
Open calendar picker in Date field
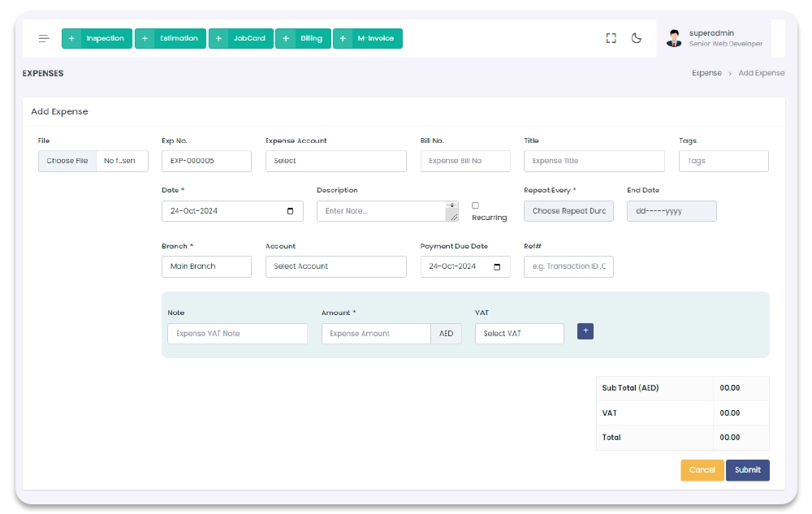pyautogui.click(x=291, y=211)
